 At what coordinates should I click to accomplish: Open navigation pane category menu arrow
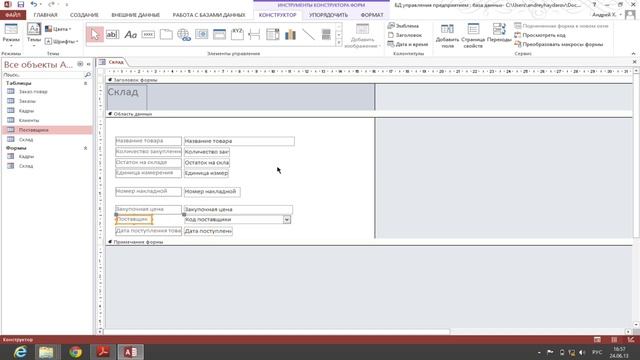[80, 64]
